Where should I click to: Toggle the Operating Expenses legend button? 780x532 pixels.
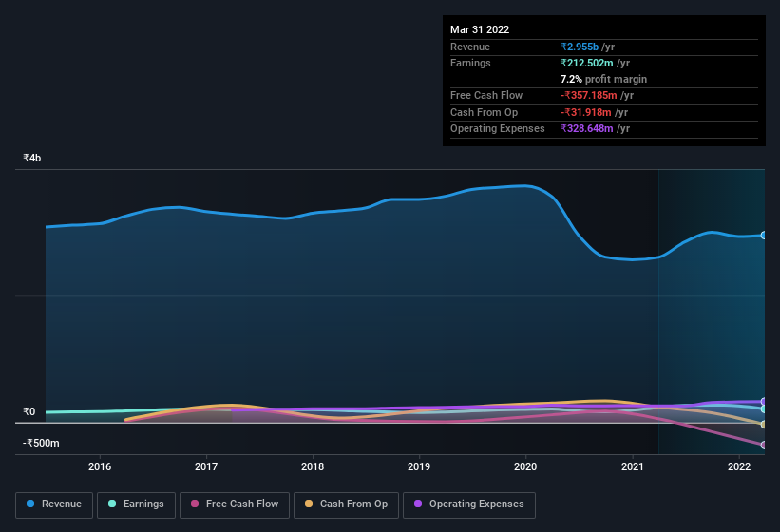point(469,504)
